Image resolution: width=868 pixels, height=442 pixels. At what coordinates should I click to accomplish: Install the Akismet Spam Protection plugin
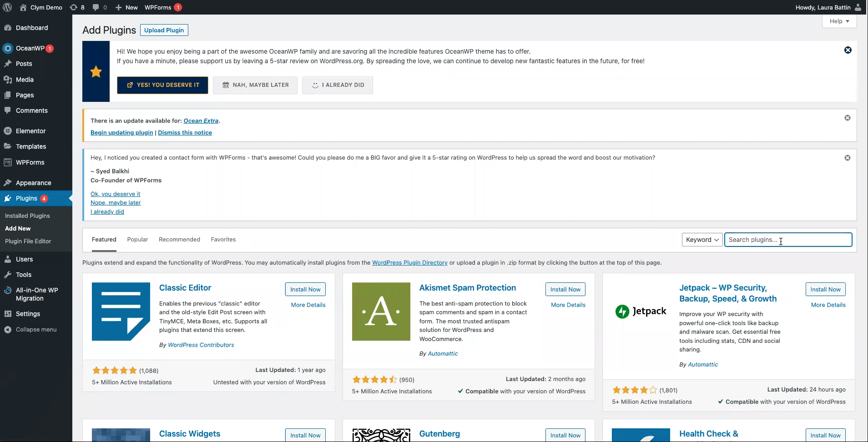click(x=565, y=289)
